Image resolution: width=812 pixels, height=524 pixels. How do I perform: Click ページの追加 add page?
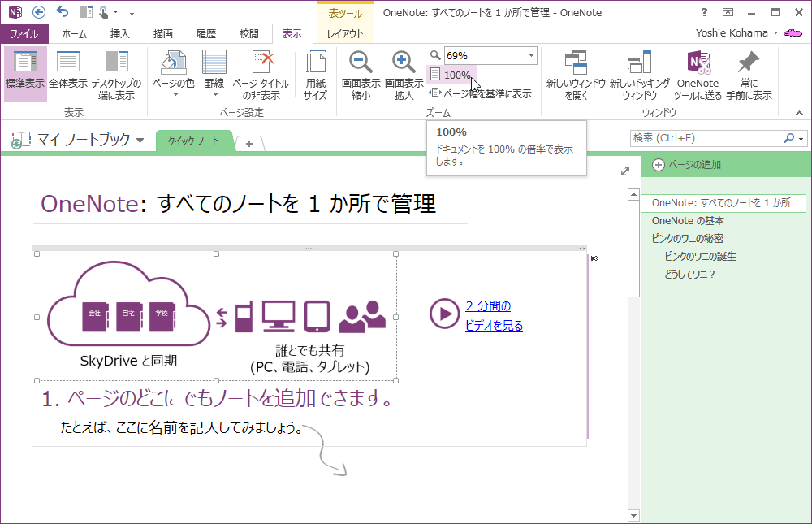click(x=687, y=165)
